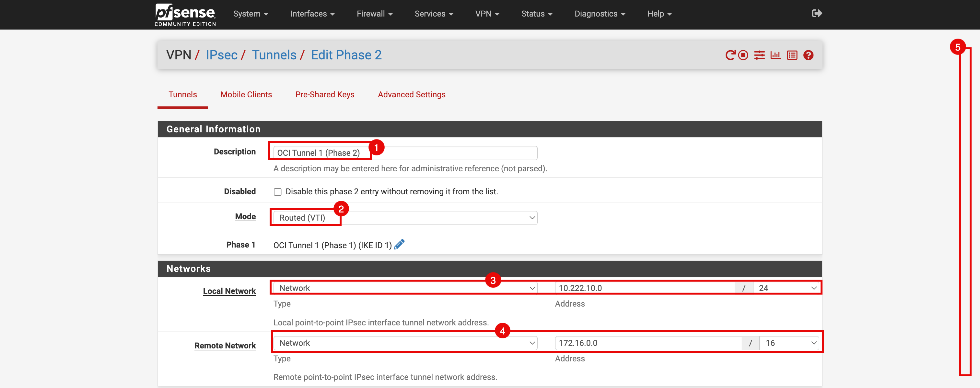Open related settings sliders icon
This screenshot has height=388, width=980.
coord(759,55)
